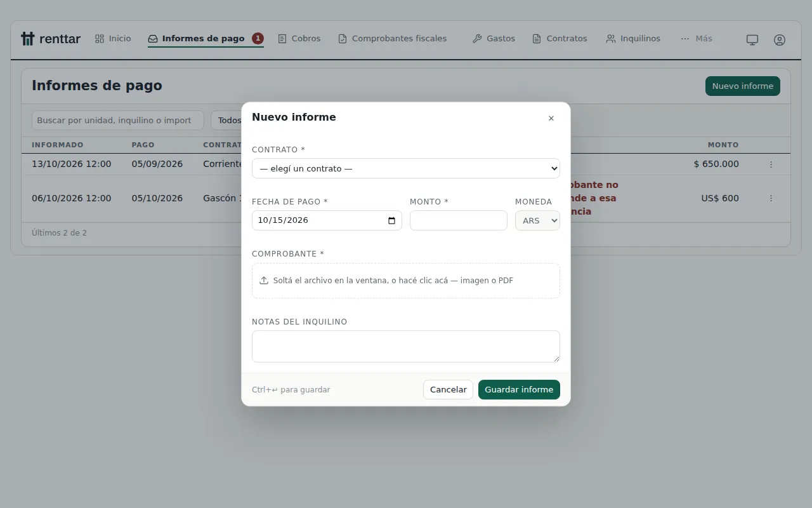Click the Fecha de pago date field
Viewport: 812px width, 508px height.
[x=327, y=220]
